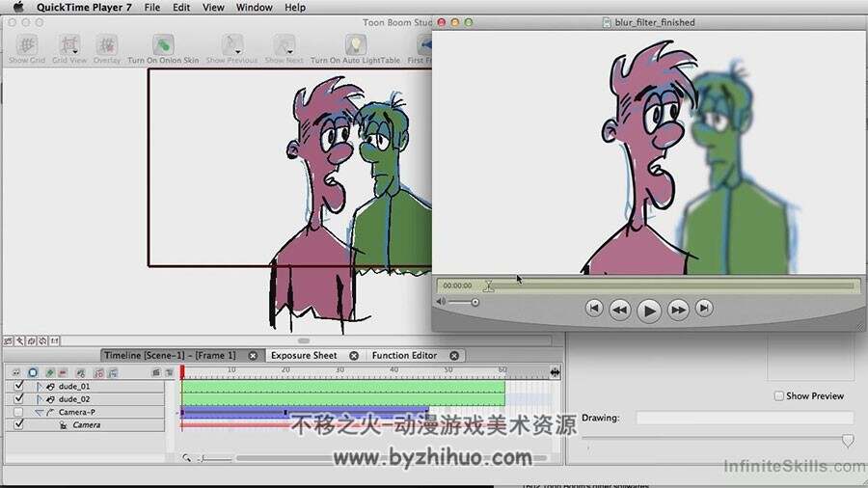This screenshot has width=868, height=488.
Task: Switch to the Function Editor tab
Action: (x=404, y=355)
